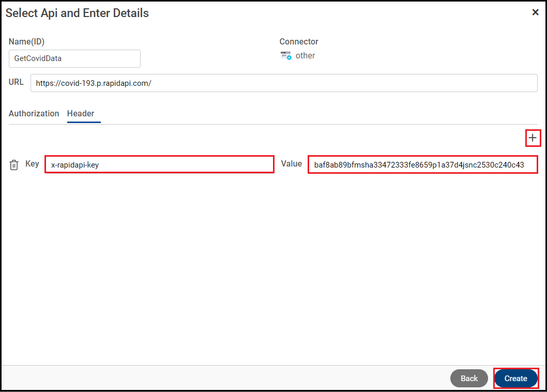Image resolution: width=547 pixels, height=392 pixels.
Task: Go back using the Back button
Action: [469, 378]
